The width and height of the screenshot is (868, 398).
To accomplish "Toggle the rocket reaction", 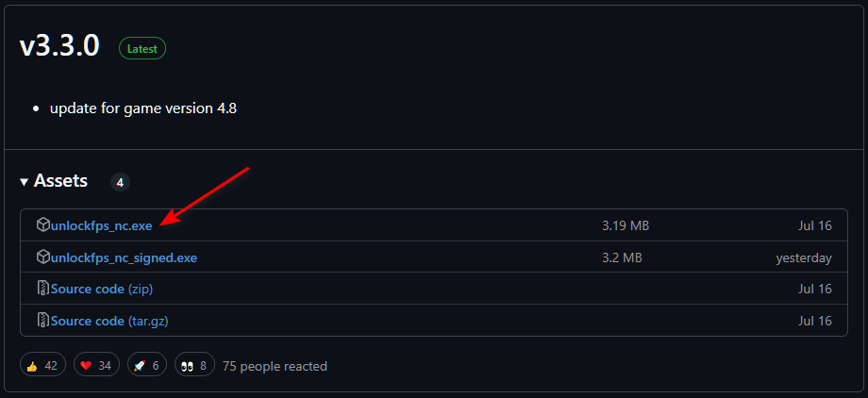I will 147,366.
